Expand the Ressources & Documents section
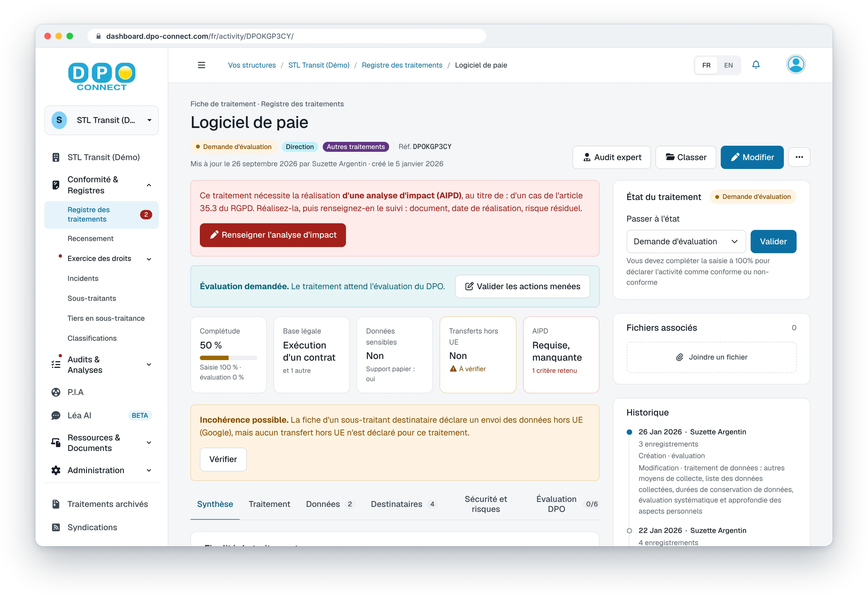The height and width of the screenshot is (595, 868). click(x=149, y=443)
